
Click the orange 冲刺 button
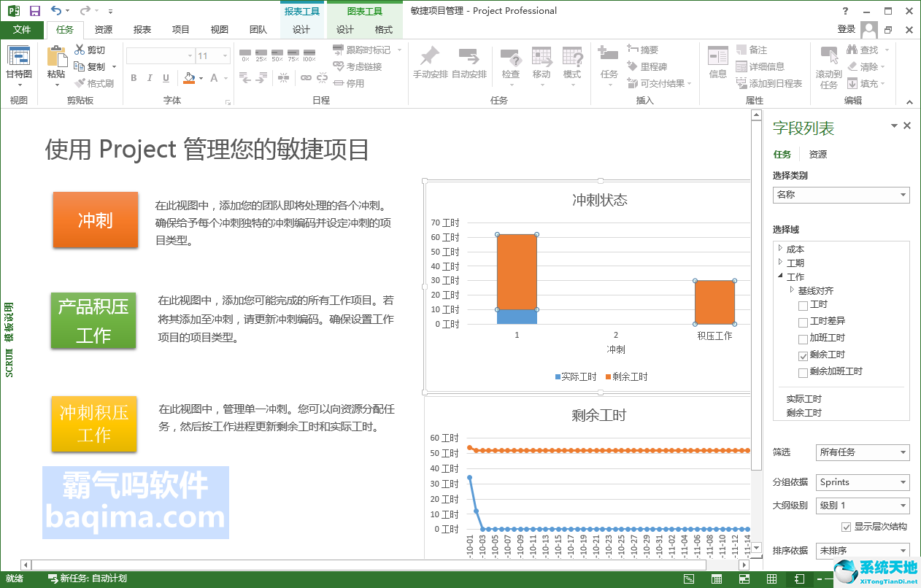tap(96, 220)
